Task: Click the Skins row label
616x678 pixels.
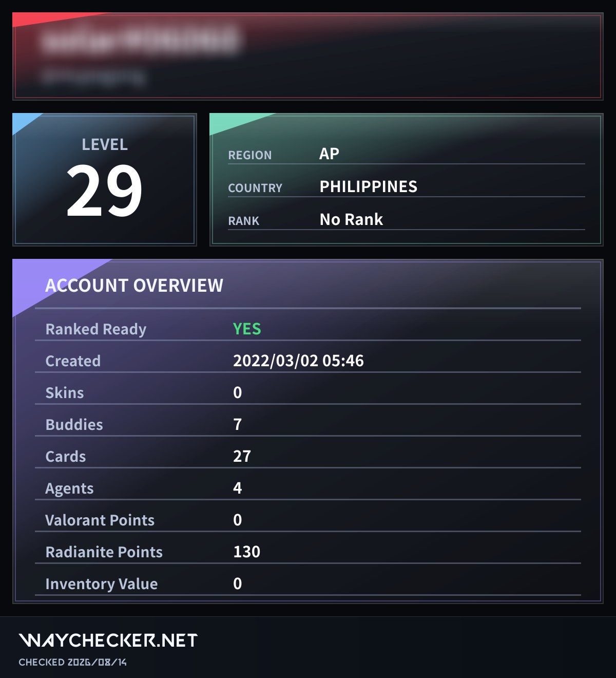Action: (x=65, y=392)
